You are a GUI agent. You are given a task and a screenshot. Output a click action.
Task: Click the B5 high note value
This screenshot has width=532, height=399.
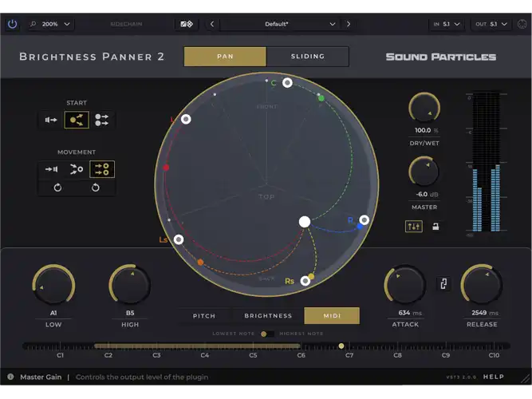click(130, 313)
